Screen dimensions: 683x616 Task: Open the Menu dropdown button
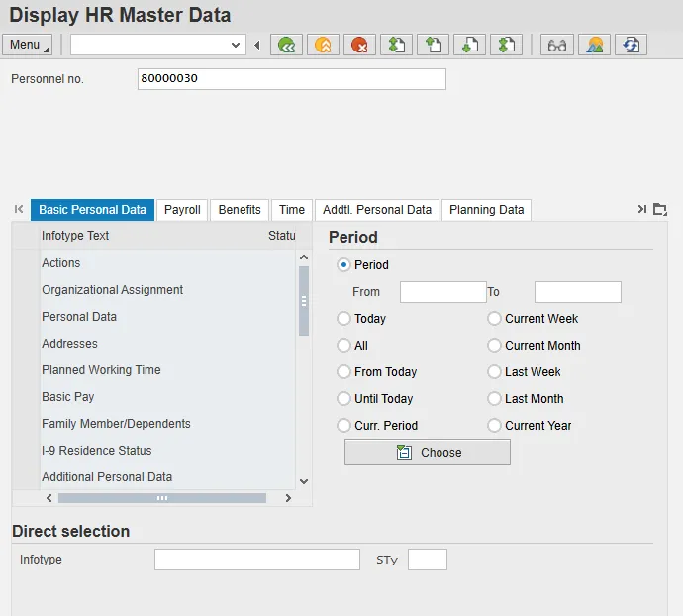pyautogui.click(x=28, y=45)
